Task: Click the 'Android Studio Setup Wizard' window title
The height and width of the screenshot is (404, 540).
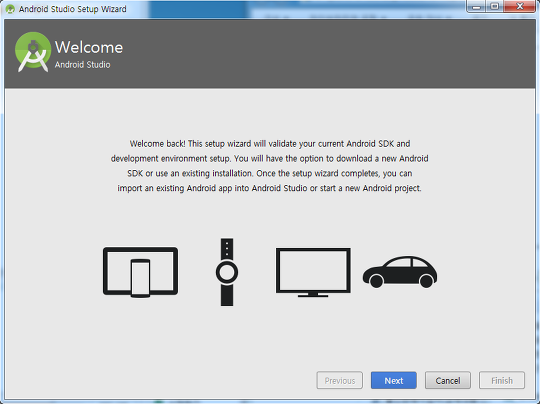Action: click(73, 9)
